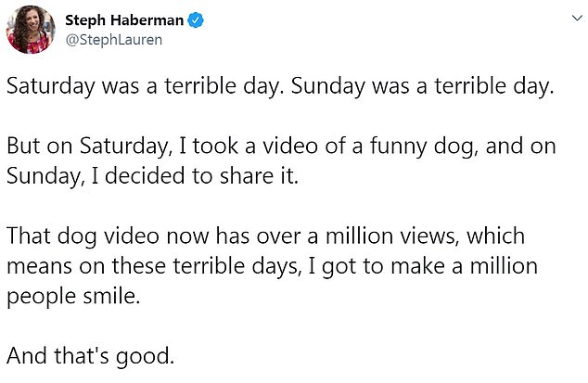Screen dimensions: 588x383
Task: Click the words 'share it' in tweet
Action: tap(259, 176)
